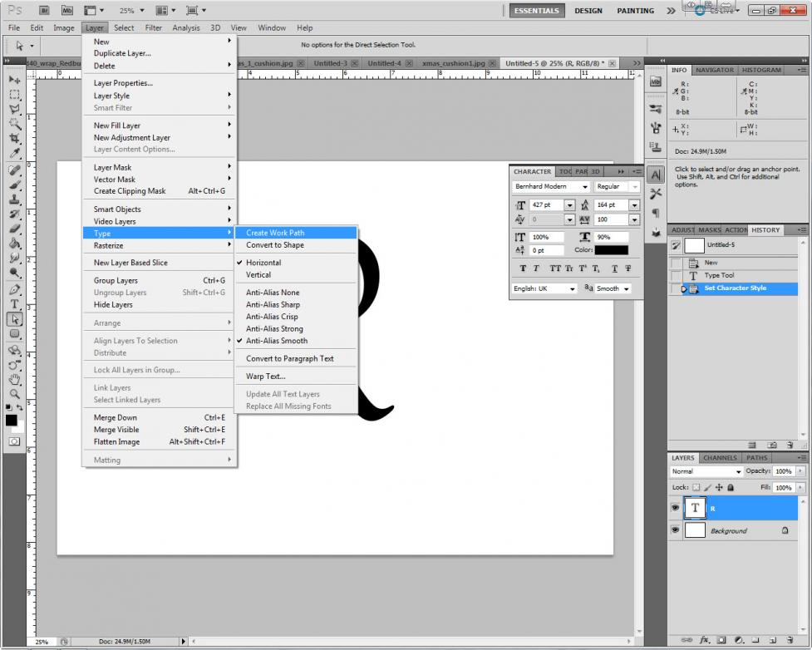This screenshot has height=650, width=812.
Task: Toggle Strikethrough in Character panel
Action: pos(627,268)
